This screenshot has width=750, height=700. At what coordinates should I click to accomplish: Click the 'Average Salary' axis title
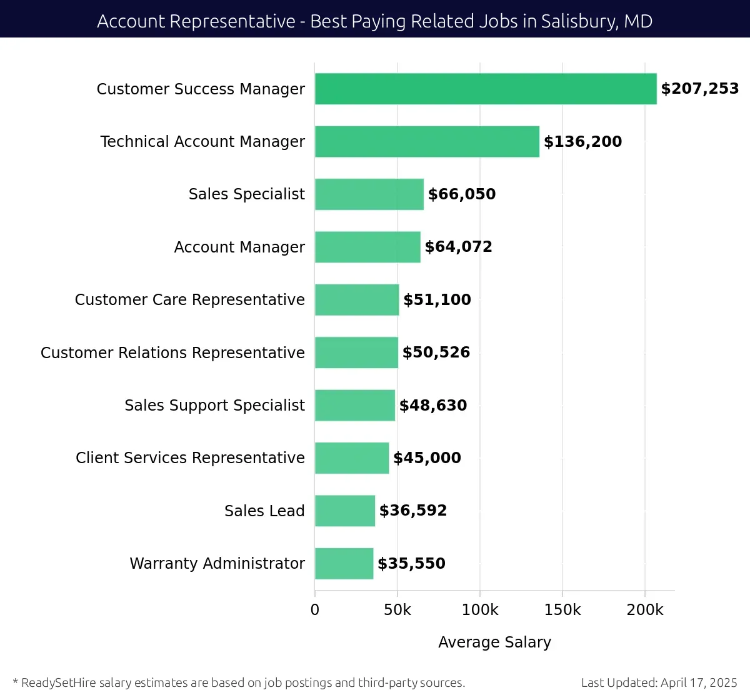pyautogui.click(x=495, y=642)
